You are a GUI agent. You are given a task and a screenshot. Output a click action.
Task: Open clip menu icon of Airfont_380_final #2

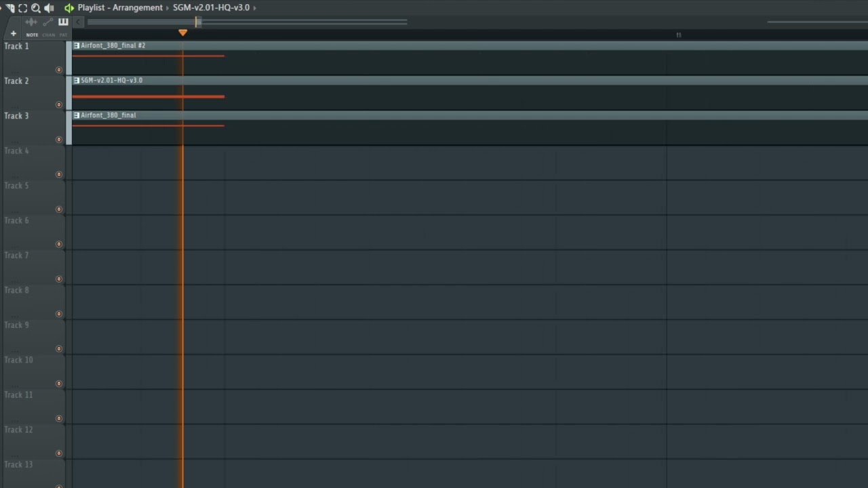tap(77, 45)
